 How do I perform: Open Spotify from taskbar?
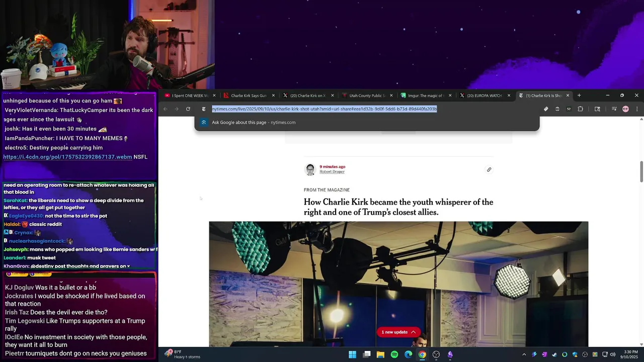[x=394, y=354]
